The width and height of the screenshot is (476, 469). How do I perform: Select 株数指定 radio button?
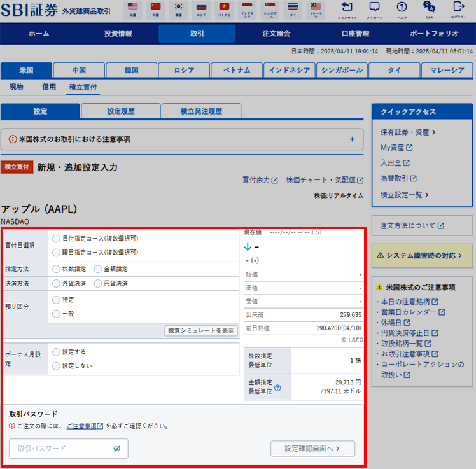[56, 269]
